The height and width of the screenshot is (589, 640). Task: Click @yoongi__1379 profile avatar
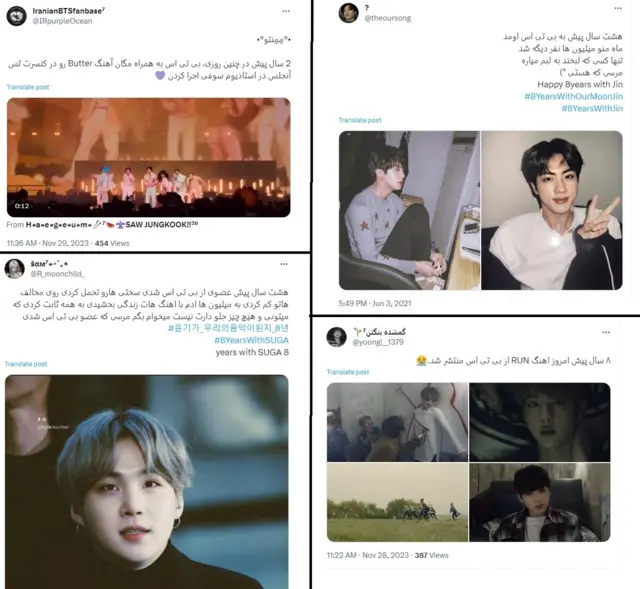point(336,337)
